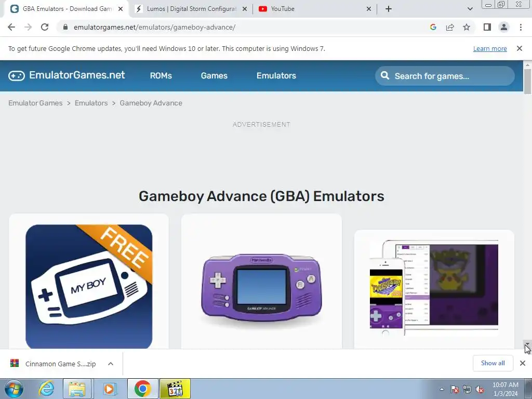Open the ROMs menu
The height and width of the screenshot is (399, 532).
pos(161,76)
